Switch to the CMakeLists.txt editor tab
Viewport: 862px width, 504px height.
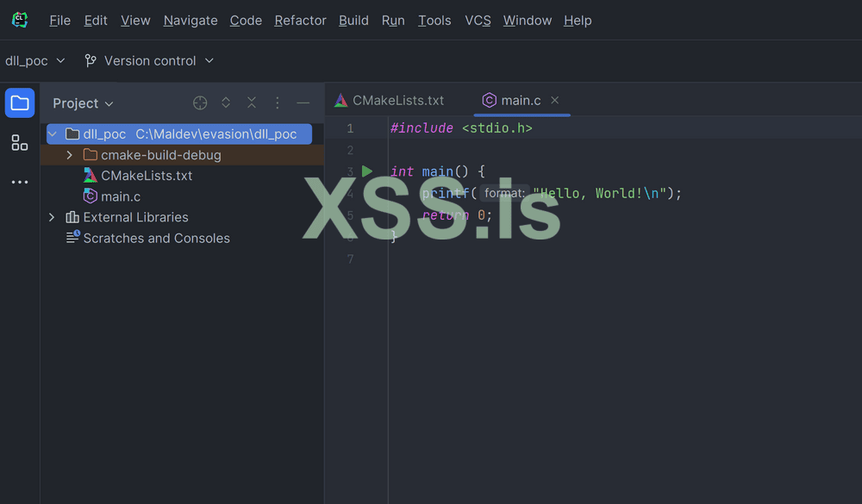point(390,100)
